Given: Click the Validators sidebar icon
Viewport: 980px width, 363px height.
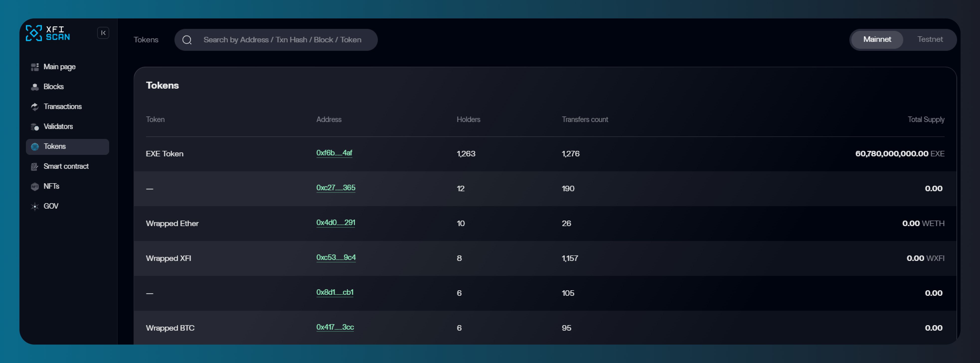Looking at the screenshot, I should pos(35,126).
